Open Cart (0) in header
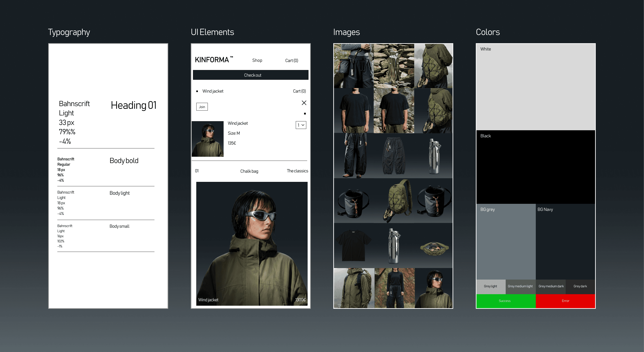The height and width of the screenshot is (352, 644). 291,60
